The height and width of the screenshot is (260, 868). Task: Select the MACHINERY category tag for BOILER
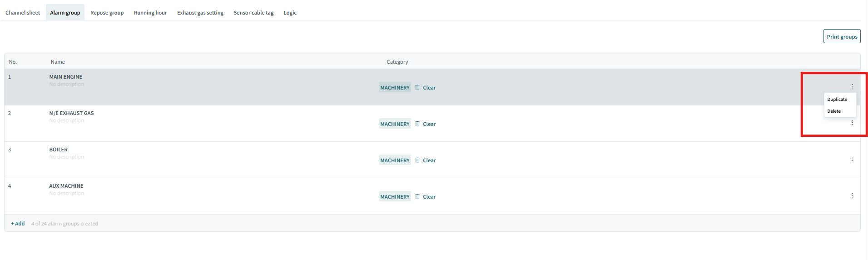(x=395, y=160)
